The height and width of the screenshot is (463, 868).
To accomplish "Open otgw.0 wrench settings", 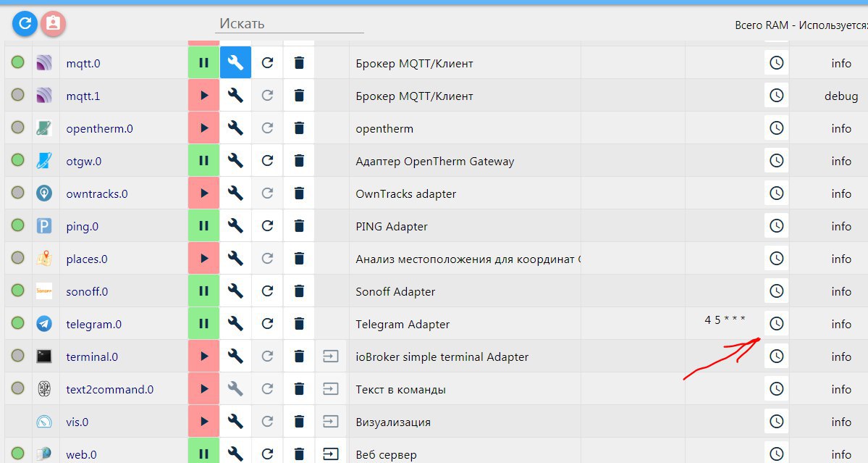I will [x=235, y=161].
